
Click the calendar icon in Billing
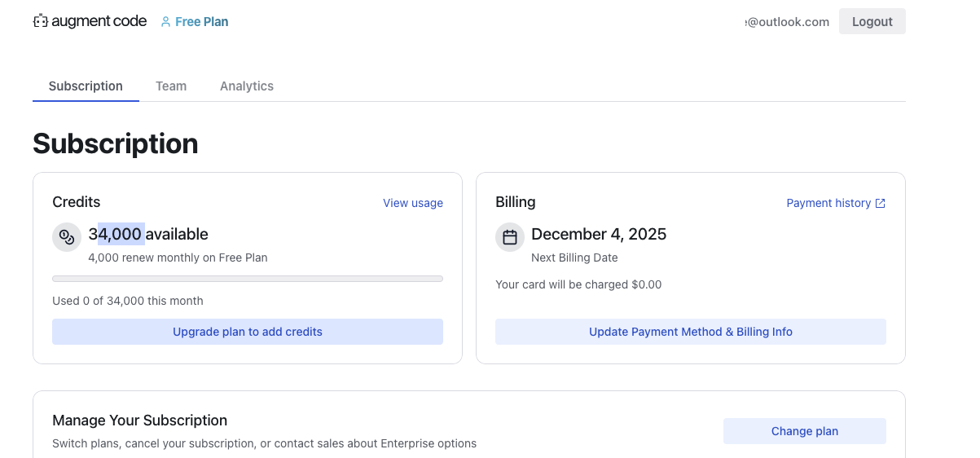pyautogui.click(x=510, y=237)
